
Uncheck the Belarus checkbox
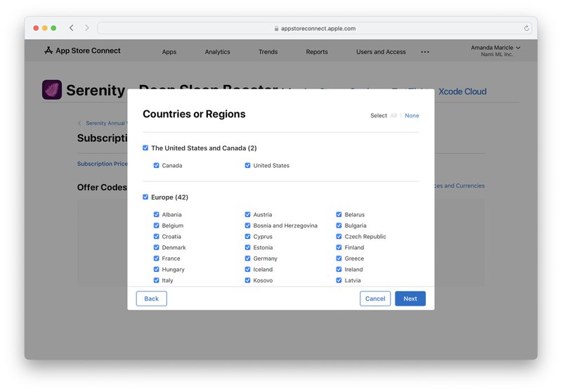(339, 214)
